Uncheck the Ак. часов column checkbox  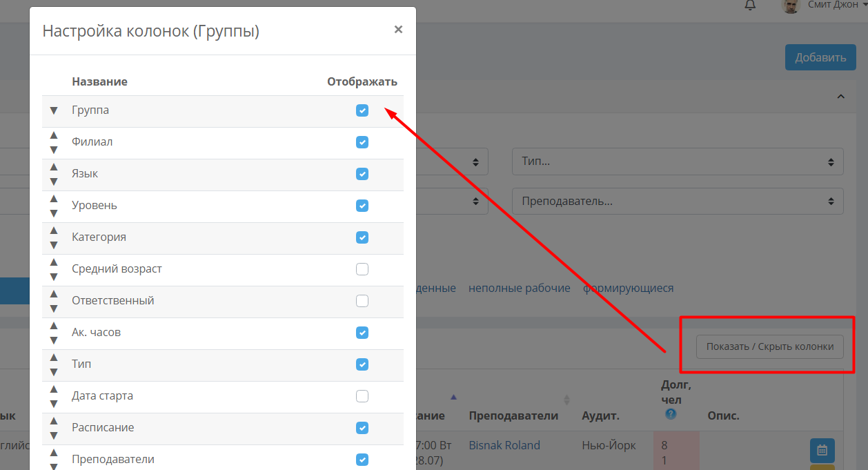(362, 333)
